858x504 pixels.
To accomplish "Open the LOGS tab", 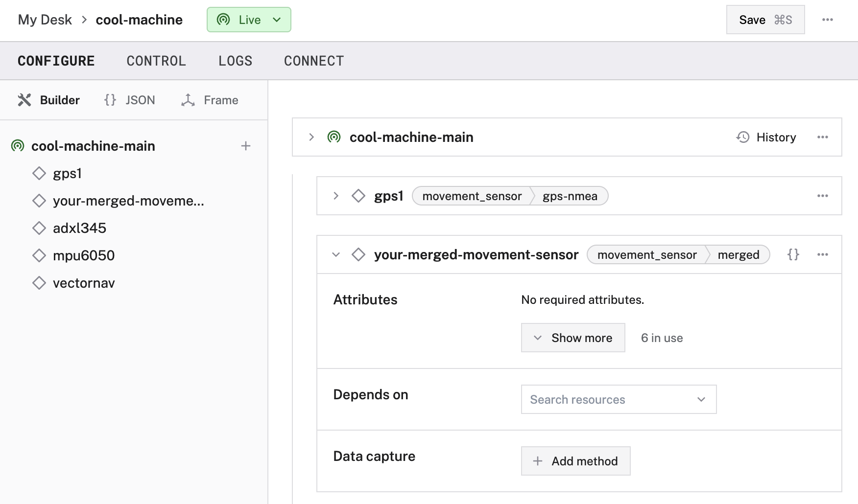I will point(235,61).
